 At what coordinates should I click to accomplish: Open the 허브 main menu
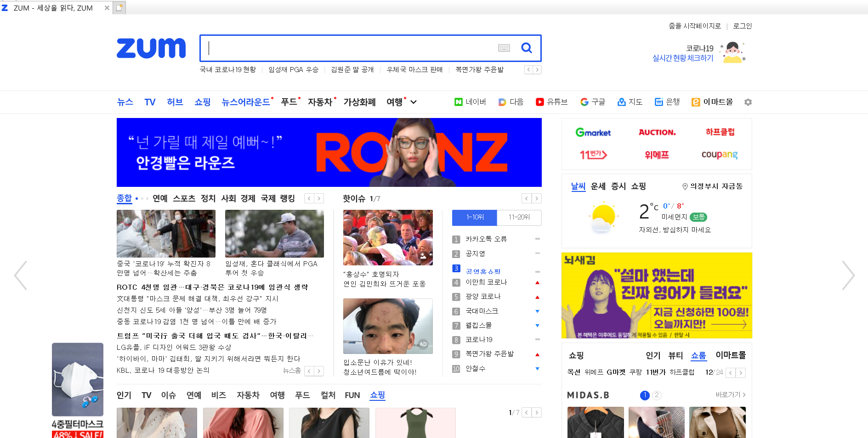pyautogui.click(x=175, y=102)
